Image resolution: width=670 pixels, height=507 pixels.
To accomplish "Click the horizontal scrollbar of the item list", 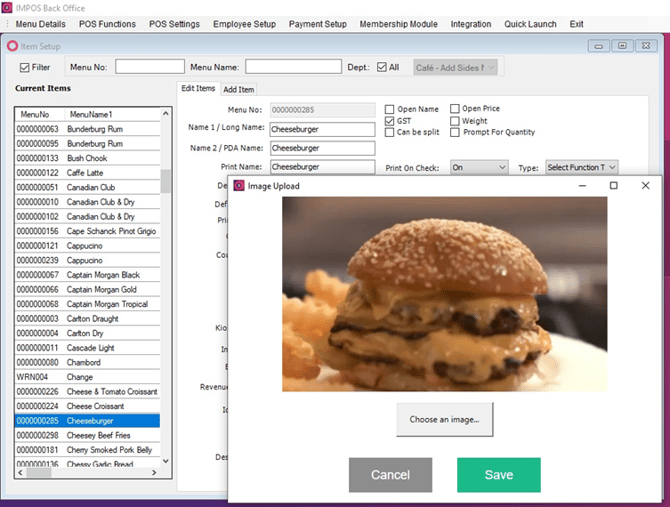I will click(x=87, y=472).
